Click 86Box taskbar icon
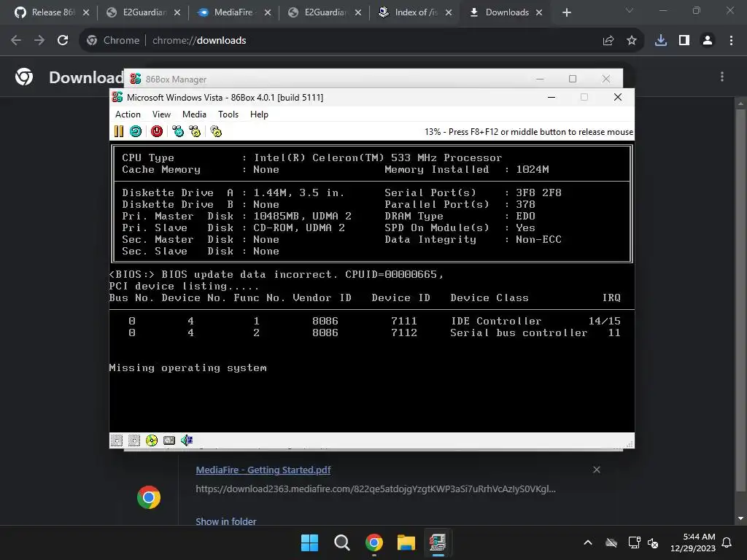Screen dimensions: 747x560 tap(438, 542)
